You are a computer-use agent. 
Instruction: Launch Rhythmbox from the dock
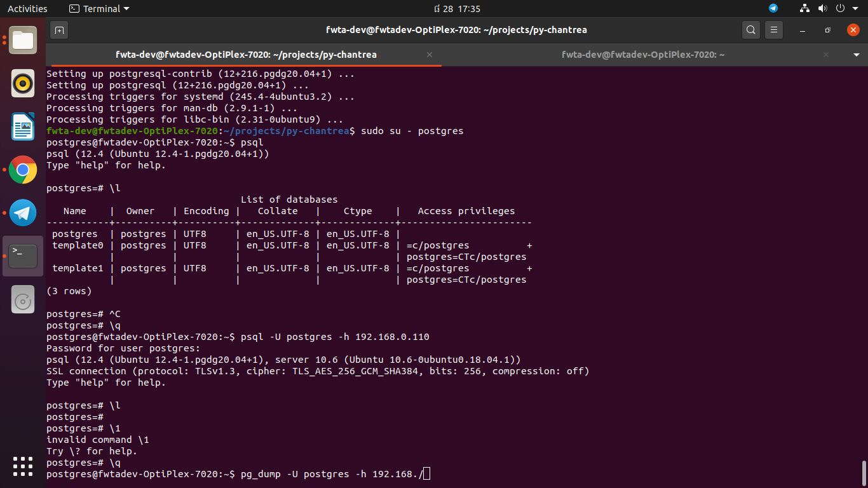pyautogui.click(x=23, y=83)
